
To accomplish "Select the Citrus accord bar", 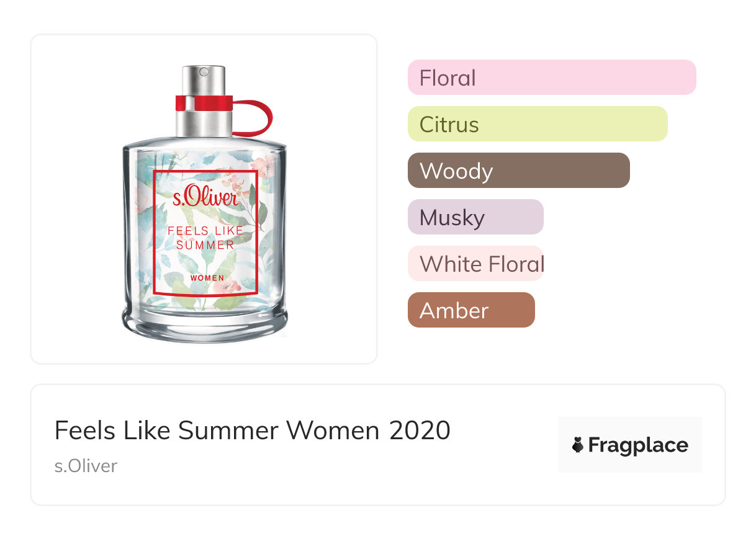I will 537,124.
